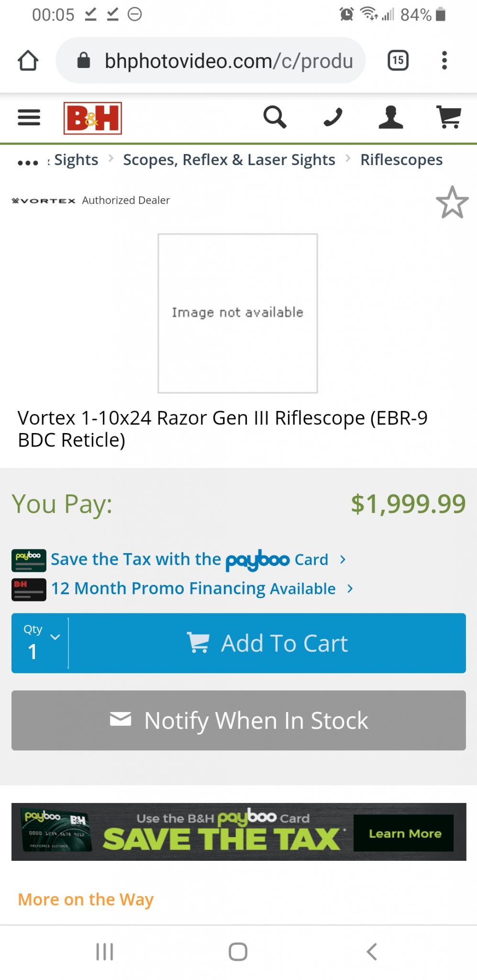Image resolution: width=477 pixels, height=980 pixels.
Task: Open the hamburger navigation menu
Action: [x=29, y=117]
